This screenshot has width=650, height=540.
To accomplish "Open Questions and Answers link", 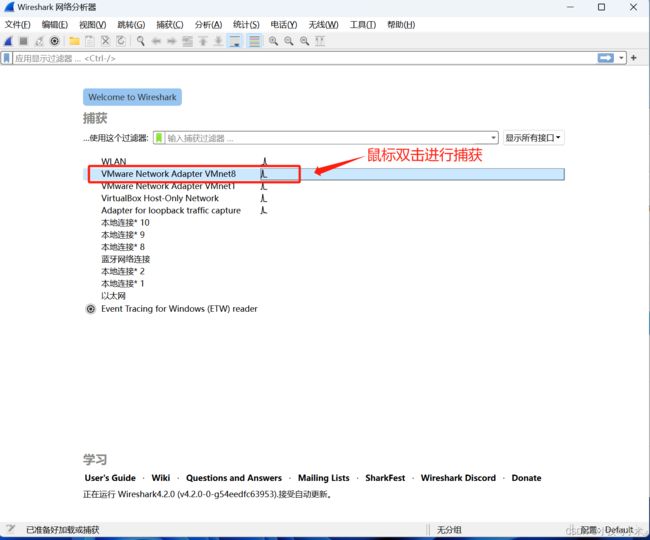I will click(x=234, y=478).
